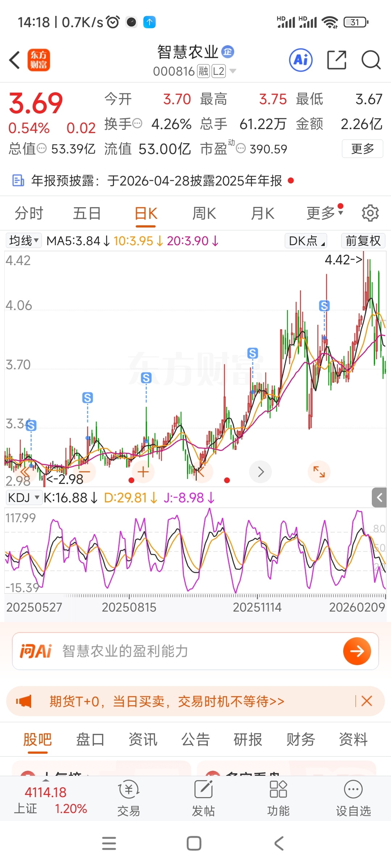
Task: Change the 前复权 adjustment option
Action: [363, 241]
